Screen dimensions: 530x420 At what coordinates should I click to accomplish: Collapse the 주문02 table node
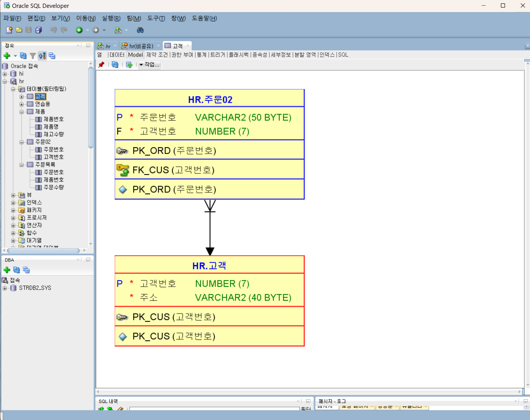[x=22, y=142]
